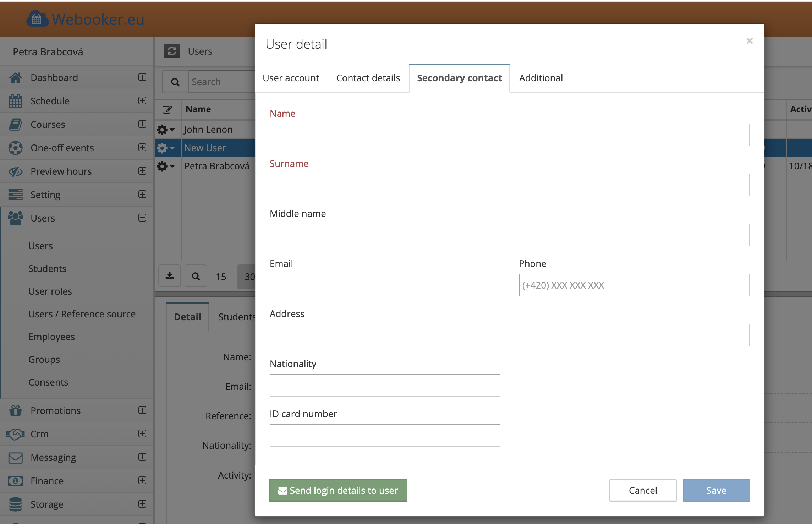
Task: Click the Webooker.eu calendar cloud logo
Action: pos(37,19)
